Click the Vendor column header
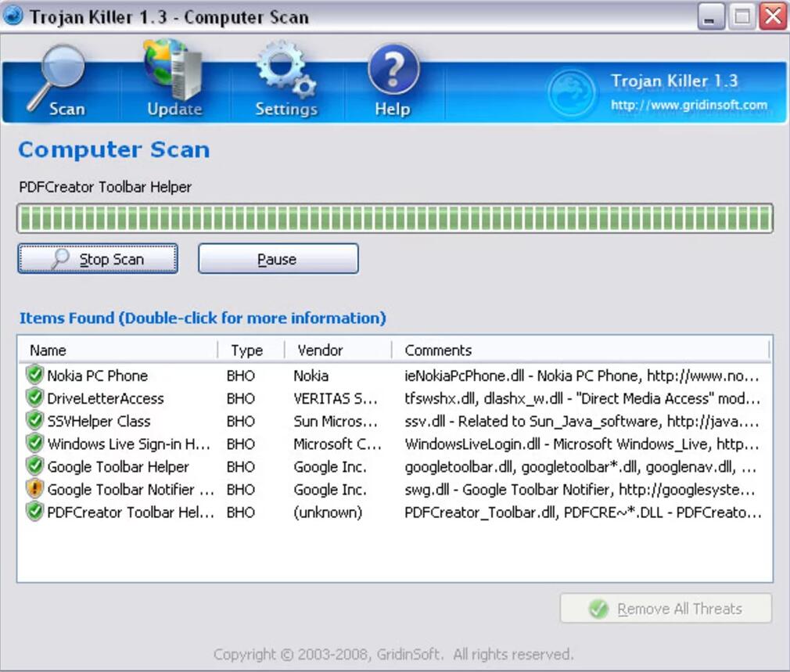Viewport: 790px width, 672px height. [x=336, y=350]
